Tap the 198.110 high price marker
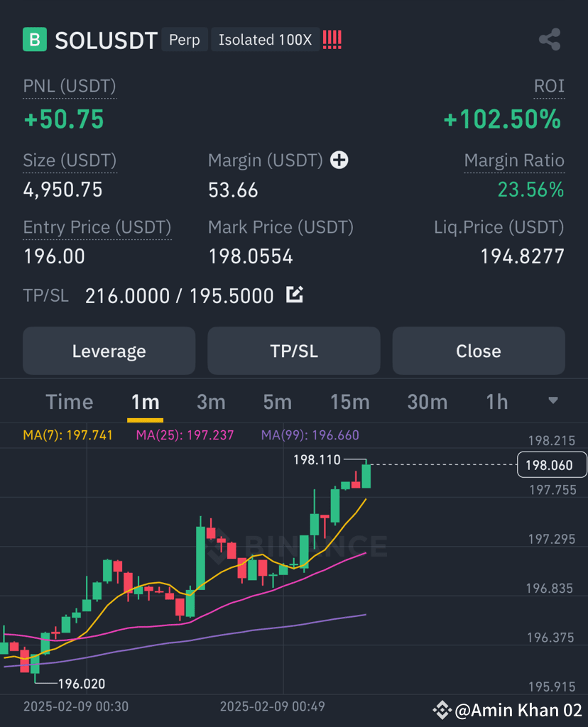 click(317, 459)
